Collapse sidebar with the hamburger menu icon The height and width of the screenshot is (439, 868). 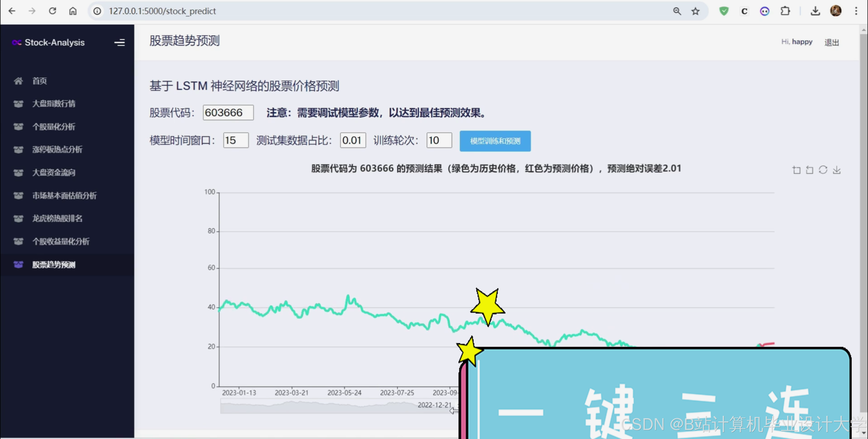point(119,42)
